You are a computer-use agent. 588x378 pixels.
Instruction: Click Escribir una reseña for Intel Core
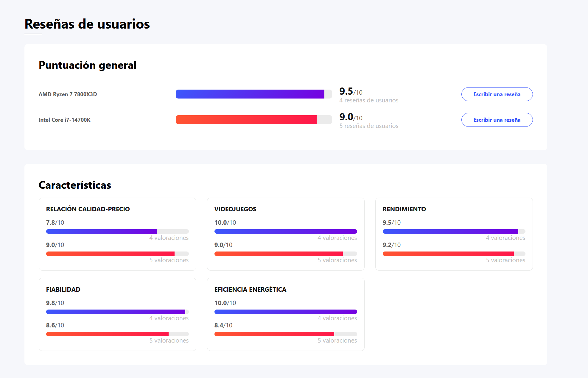pos(497,120)
